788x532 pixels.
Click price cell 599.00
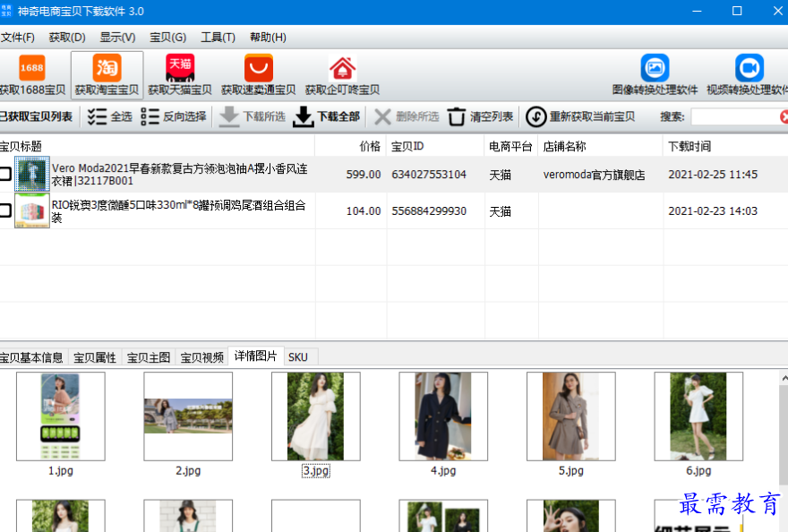click(x=364, y=175)
